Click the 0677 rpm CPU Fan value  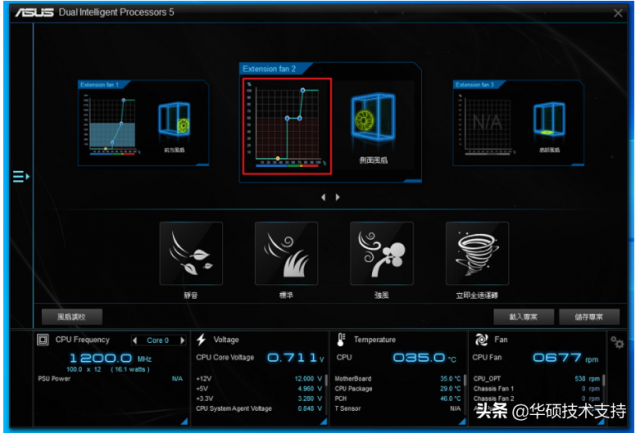tap(565, 358)
